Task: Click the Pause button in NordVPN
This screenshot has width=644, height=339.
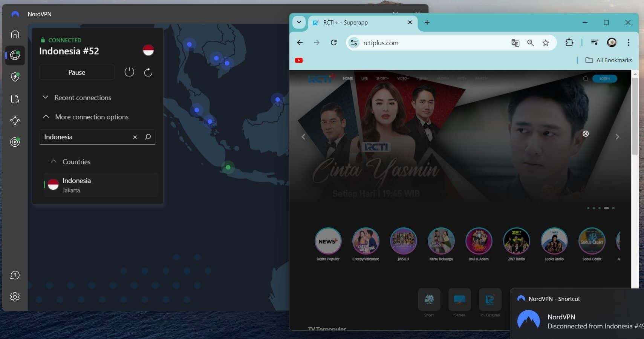Action: [x=76, y=72]
